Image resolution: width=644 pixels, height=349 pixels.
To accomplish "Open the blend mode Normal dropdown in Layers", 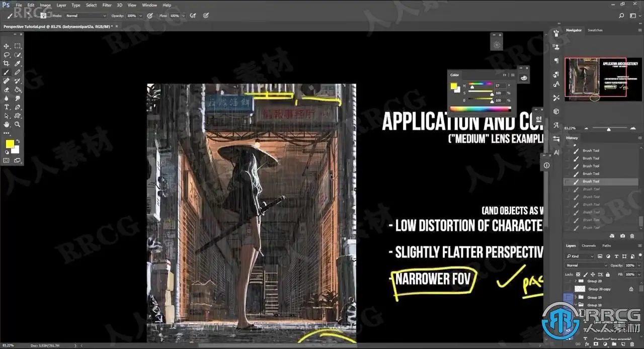I will [x=586, y=265].
